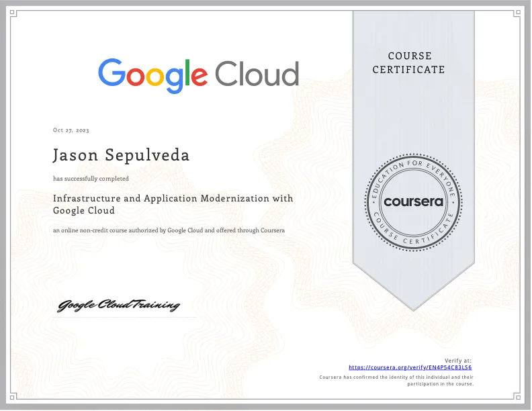Click the 'has successfully completed' text
Screen dimensions: 532x411
(x=91, y=179)
